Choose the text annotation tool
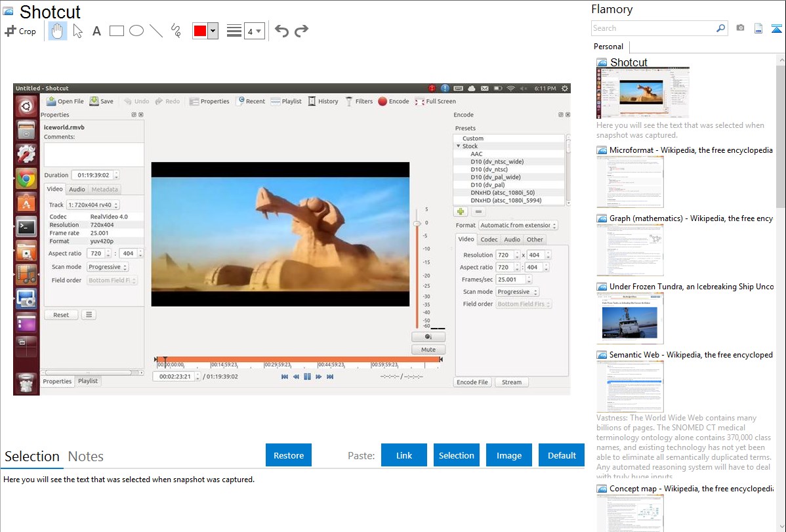Screen dimensions: 786x532 tap(96, 31)
